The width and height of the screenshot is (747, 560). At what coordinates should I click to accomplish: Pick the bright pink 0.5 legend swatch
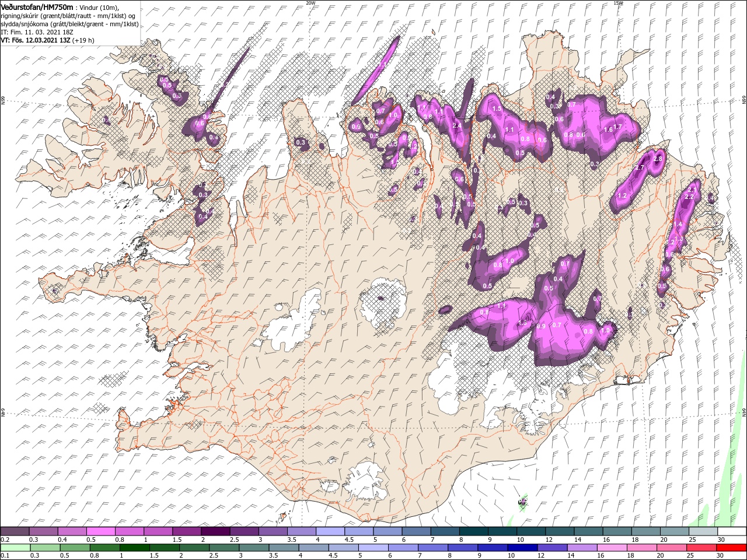click(x=101, y=531)
